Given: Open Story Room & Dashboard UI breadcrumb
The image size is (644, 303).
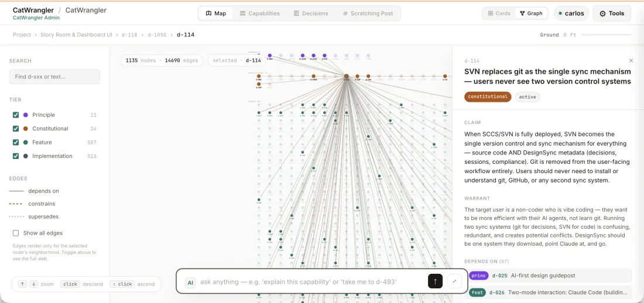Looking at the screenshot, I should click(x=76, y=35).
